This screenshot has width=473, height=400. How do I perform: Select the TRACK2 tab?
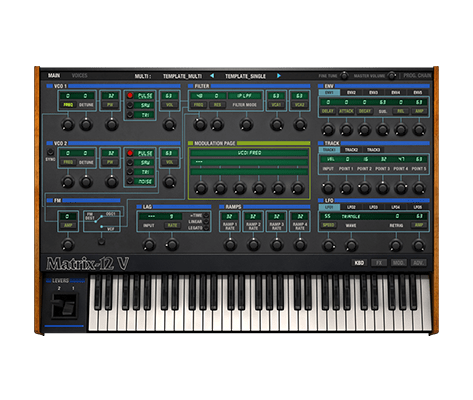click(x=351, y=150)
